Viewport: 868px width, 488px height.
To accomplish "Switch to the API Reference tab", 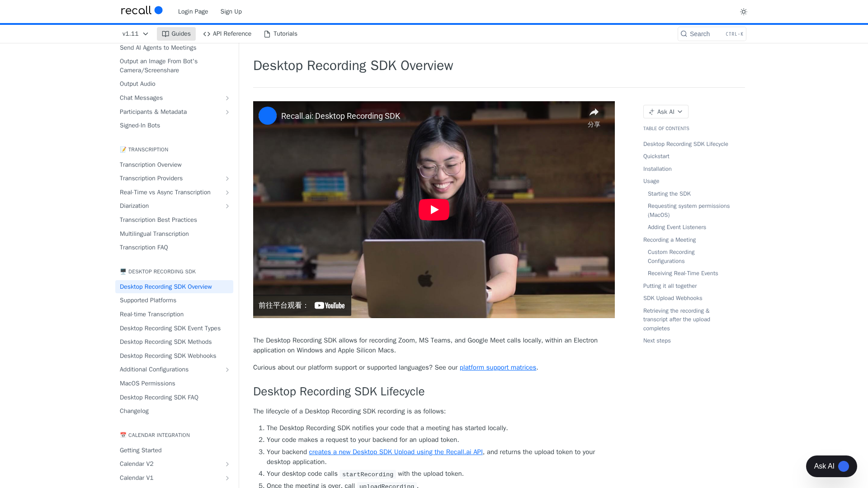I will point(227,34).
